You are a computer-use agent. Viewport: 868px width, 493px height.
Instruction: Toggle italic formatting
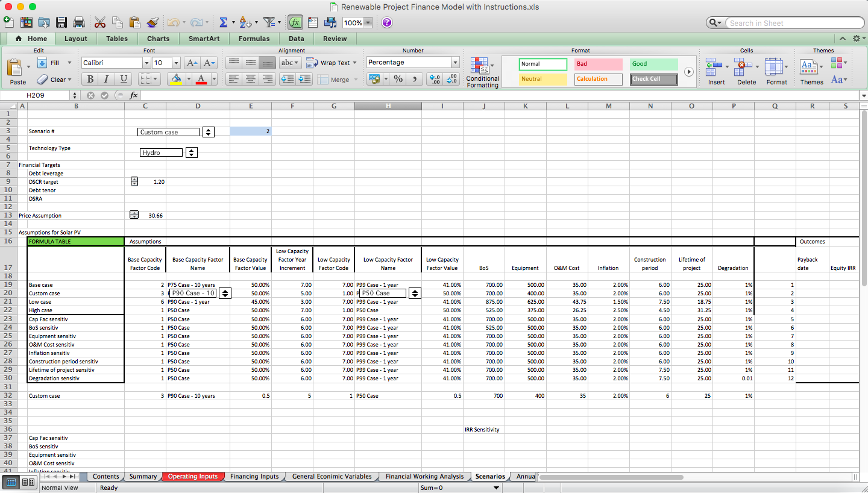[x=107, y=79]
